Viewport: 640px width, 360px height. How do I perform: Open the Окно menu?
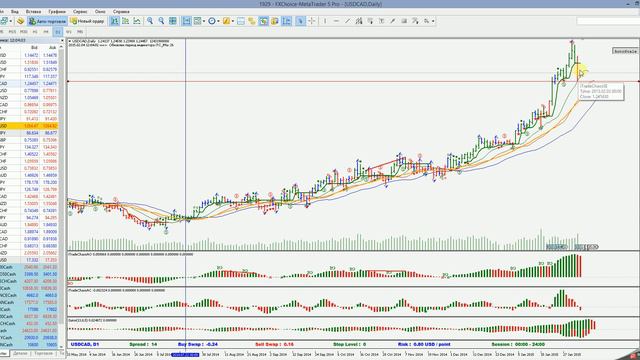coord(100,12)
